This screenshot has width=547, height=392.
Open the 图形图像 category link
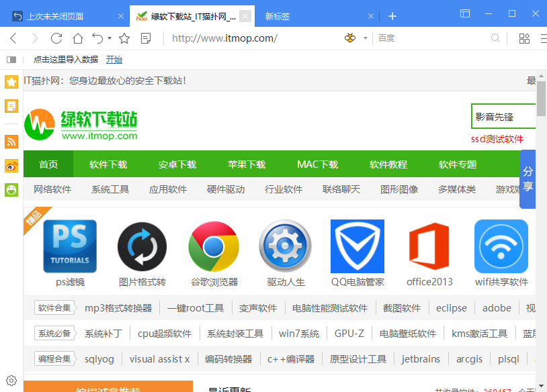coord(399,189)
